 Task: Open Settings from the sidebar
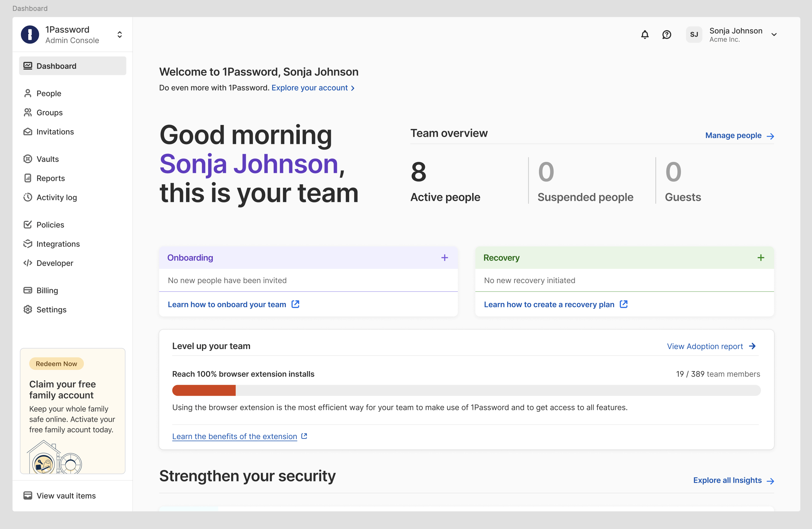click(51, 310)
